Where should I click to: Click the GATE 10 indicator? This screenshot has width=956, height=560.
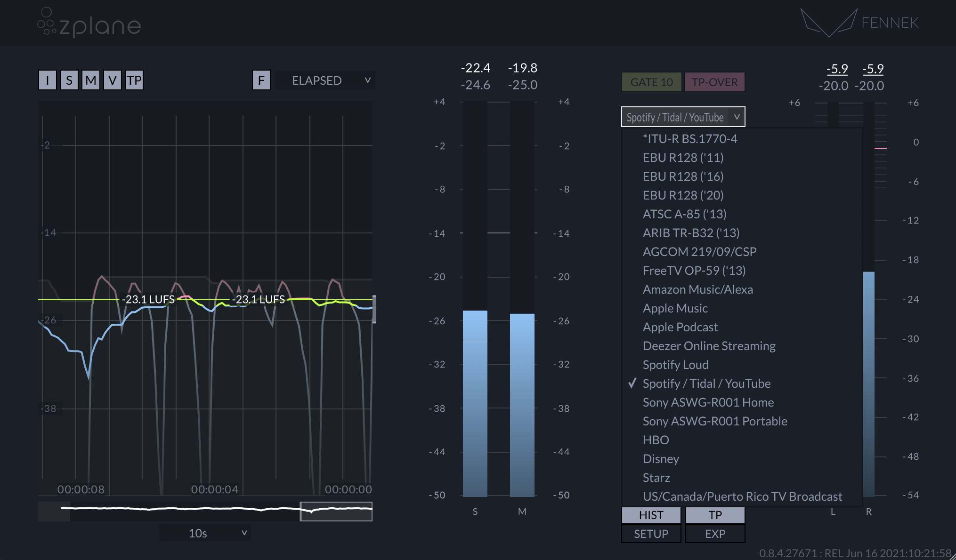coord(651,82)
